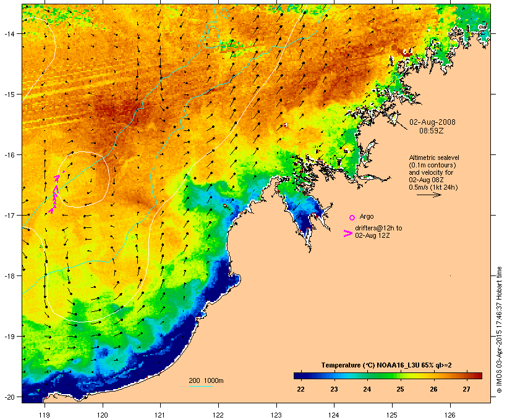The width and height of the screenshot is (507, 420).
Task: Click the longitude label 119
Action: [x=45, y=415]
